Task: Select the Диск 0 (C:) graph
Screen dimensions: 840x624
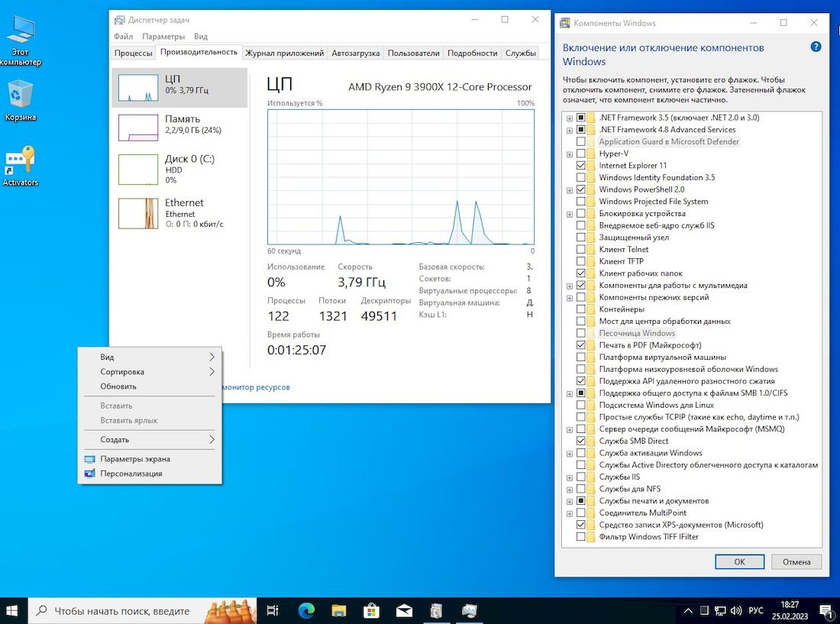Action: click(137, 170)
